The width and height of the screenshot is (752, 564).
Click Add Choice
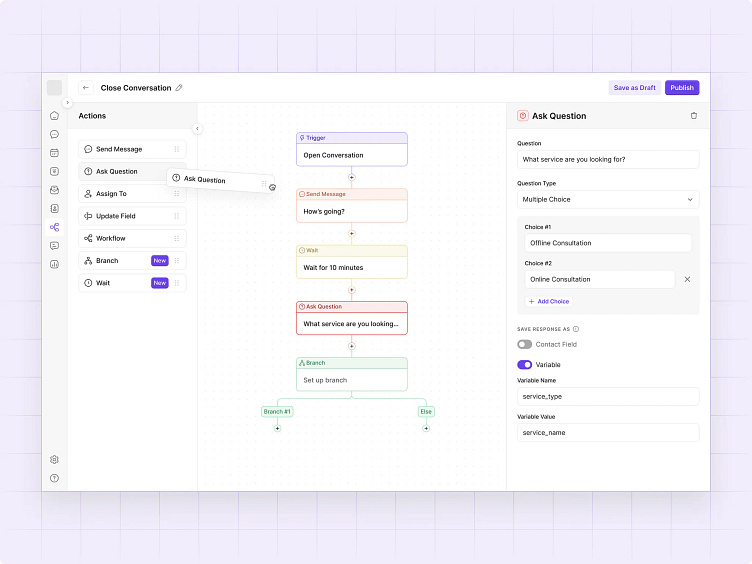pyautogui.click(x=549, y=302)
